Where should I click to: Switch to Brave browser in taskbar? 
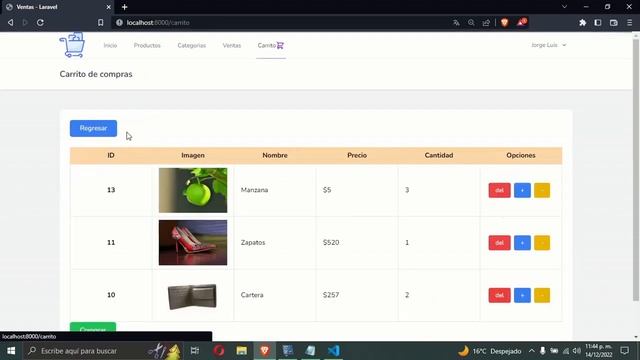pos(264,351)
